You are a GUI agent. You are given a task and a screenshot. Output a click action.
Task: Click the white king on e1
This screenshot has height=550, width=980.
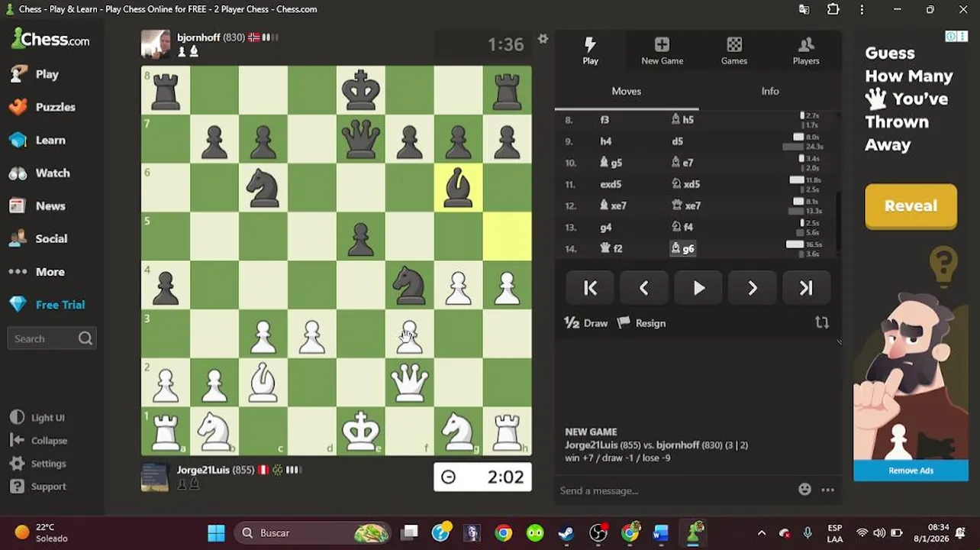tap(361, 432)
